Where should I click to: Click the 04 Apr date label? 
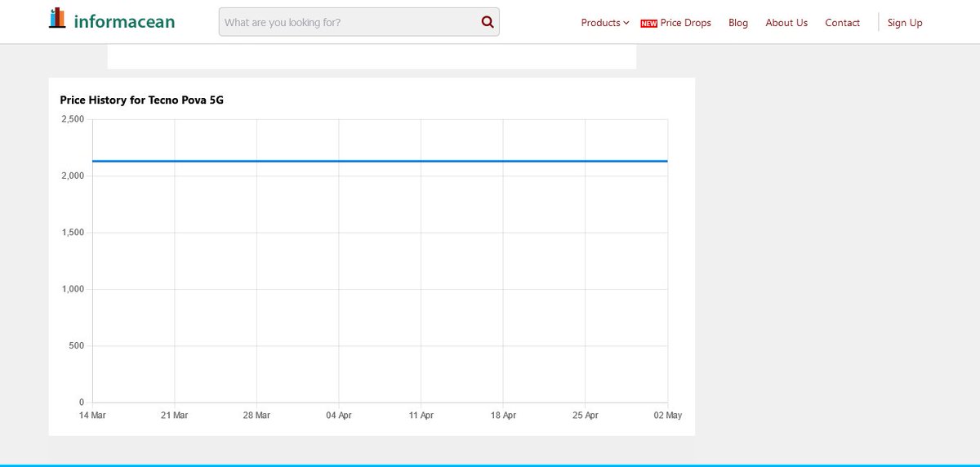pos(339,416)
